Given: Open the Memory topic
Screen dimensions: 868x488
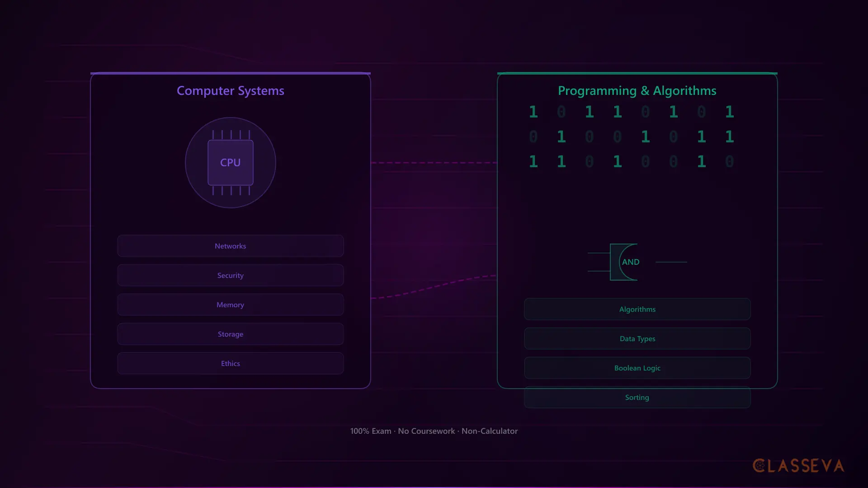Looking at the screenshot, I should click(231, 305).
